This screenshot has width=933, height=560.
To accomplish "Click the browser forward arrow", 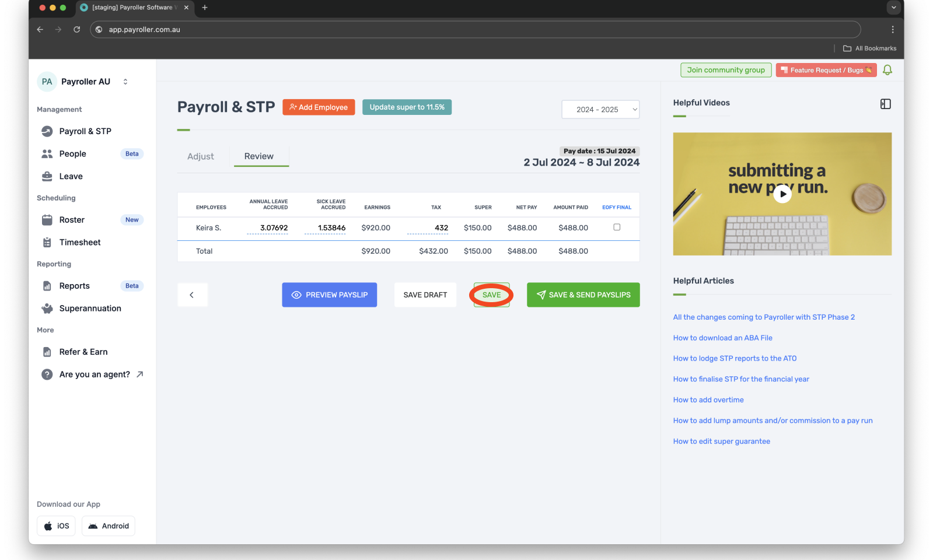I will pyautogui.click(x=58, y=29).
